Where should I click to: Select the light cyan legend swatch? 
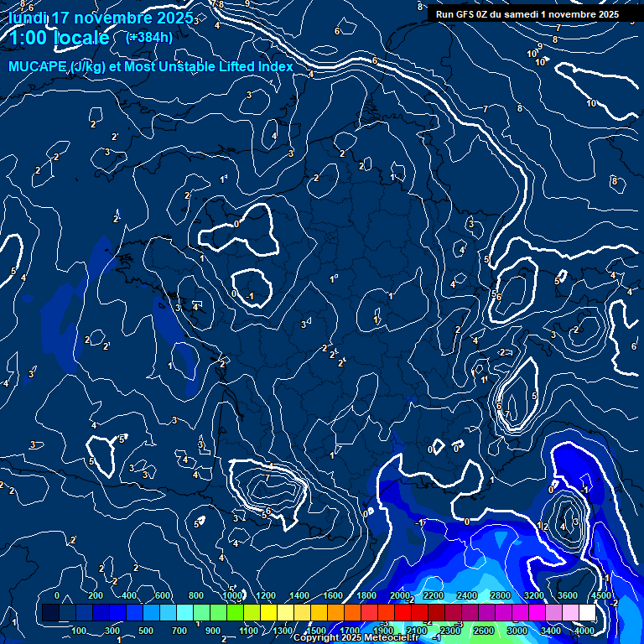(184, 612)
